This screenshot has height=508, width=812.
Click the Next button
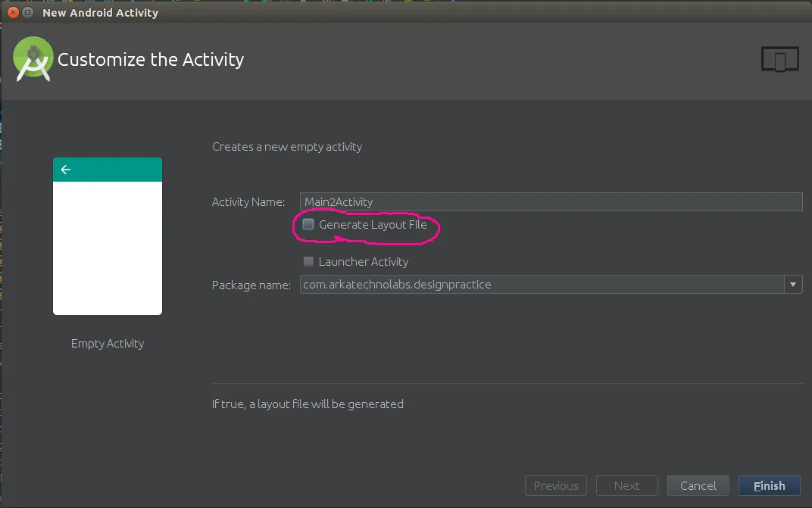tap(626, 486)
